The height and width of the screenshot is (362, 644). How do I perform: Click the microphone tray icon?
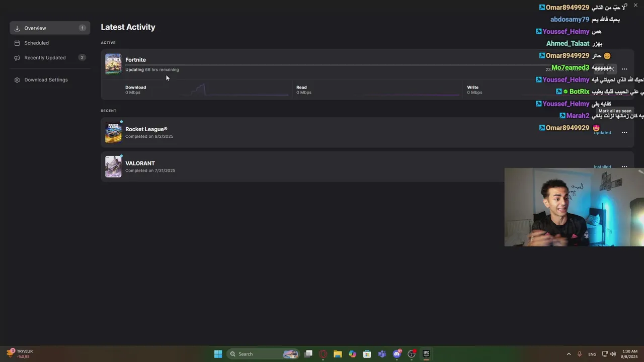tap(580, 354)
